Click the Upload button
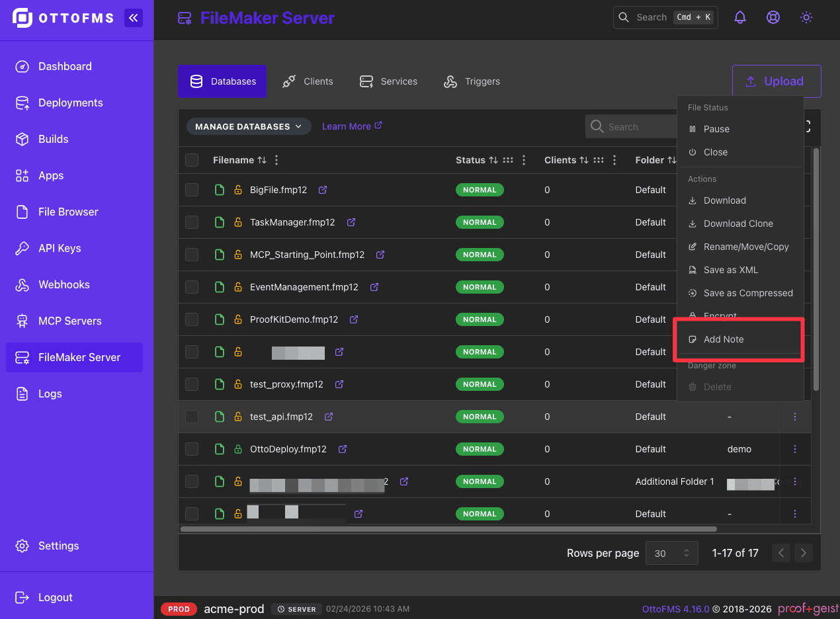Viewport: 840px width, 619px height. [776, 81]
